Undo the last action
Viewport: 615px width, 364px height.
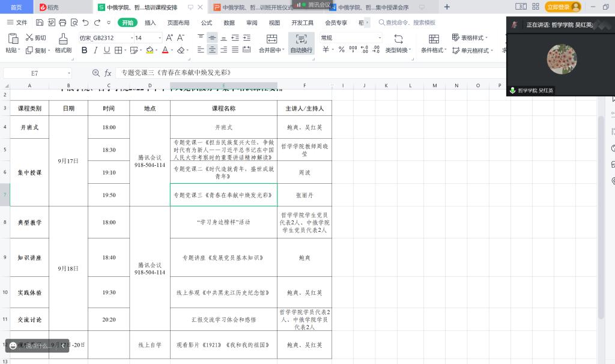(x=85, y=23)
